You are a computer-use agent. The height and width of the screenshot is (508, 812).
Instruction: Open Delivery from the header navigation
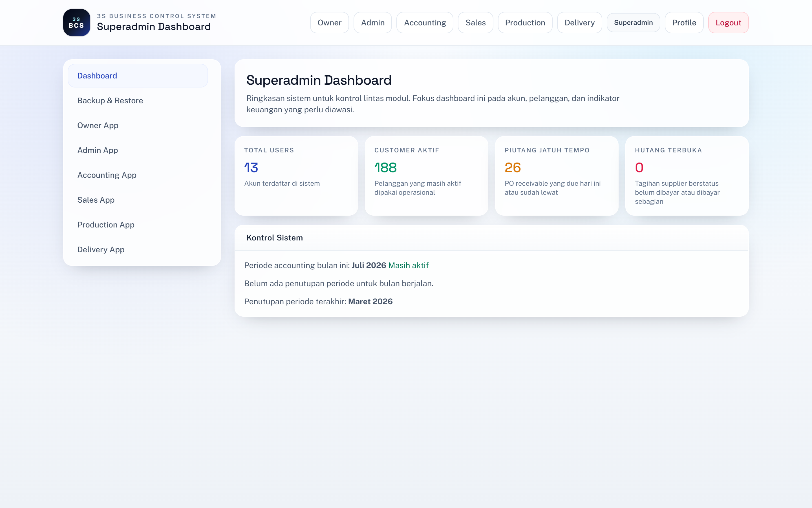click(579, 23)
